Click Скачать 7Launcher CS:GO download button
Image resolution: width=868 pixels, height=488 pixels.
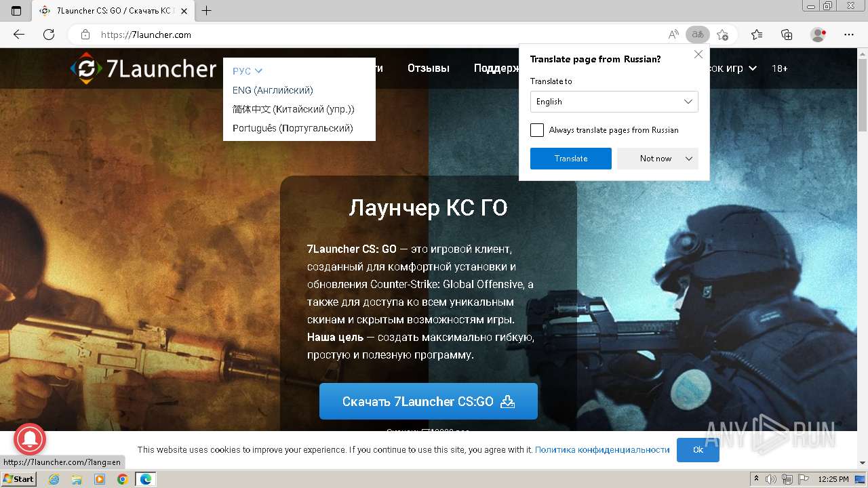tap(429, 401)
